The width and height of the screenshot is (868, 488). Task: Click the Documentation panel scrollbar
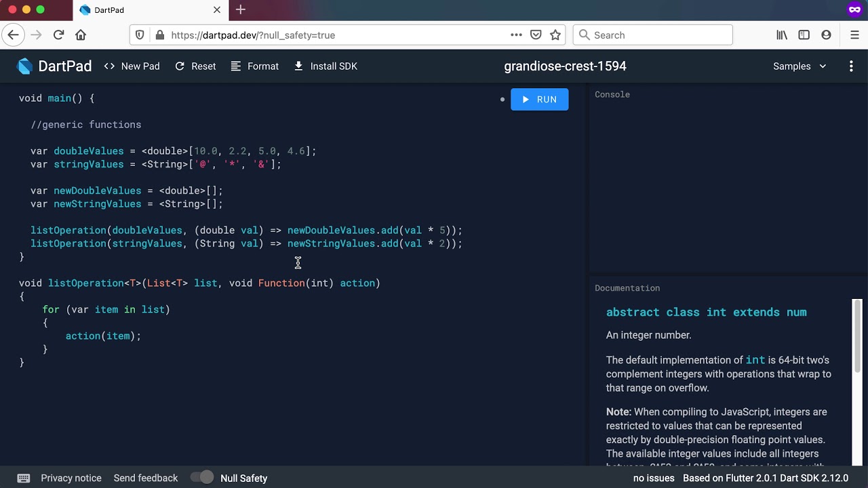857,335
